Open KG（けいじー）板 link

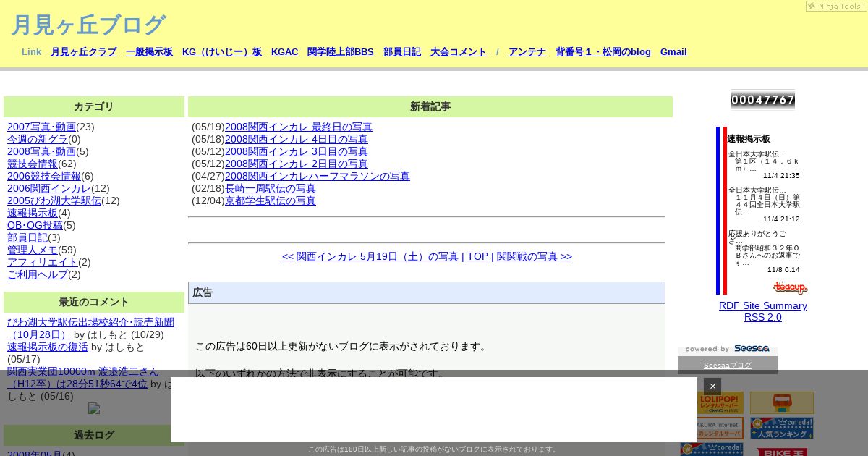[222, 52]
